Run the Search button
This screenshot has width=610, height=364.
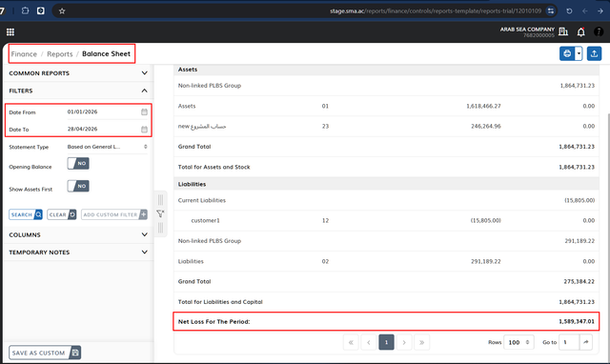(x=26, y=214)
